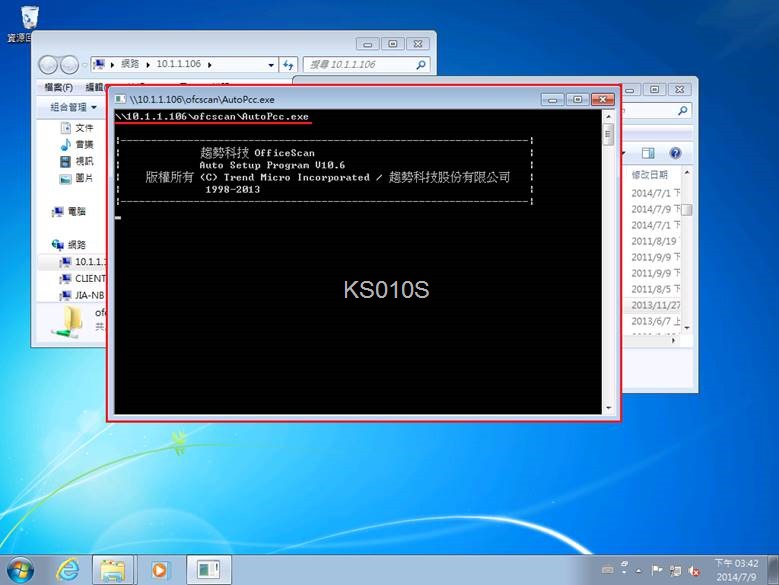This screenshot has height=585, width=779.
Task: Open the Recycle Bin on the desktop
Action: tap(30, 18)
